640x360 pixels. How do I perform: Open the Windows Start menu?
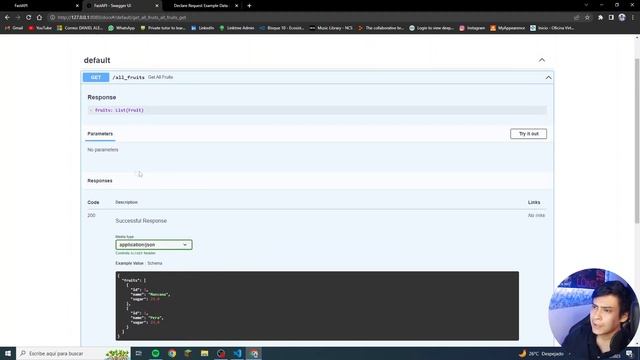pos(8,353)
